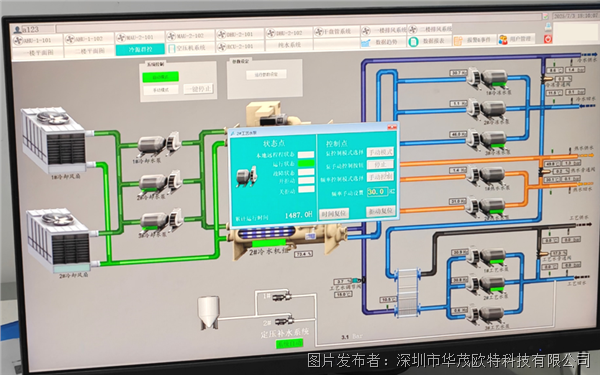Click the frequency setting field showing 30.0
The width and height of the screenshot is (600, 375).
point(377,191)
